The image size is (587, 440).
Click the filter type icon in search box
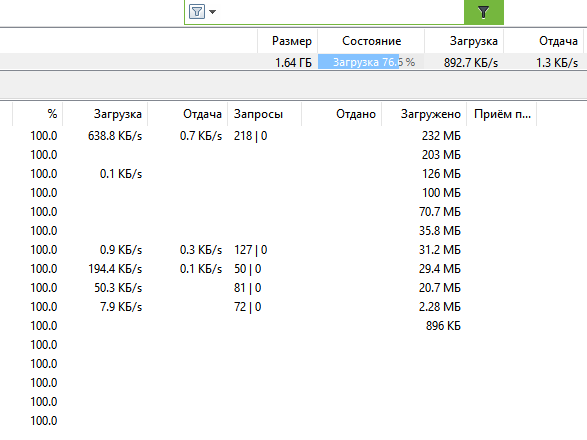[197, 12]
